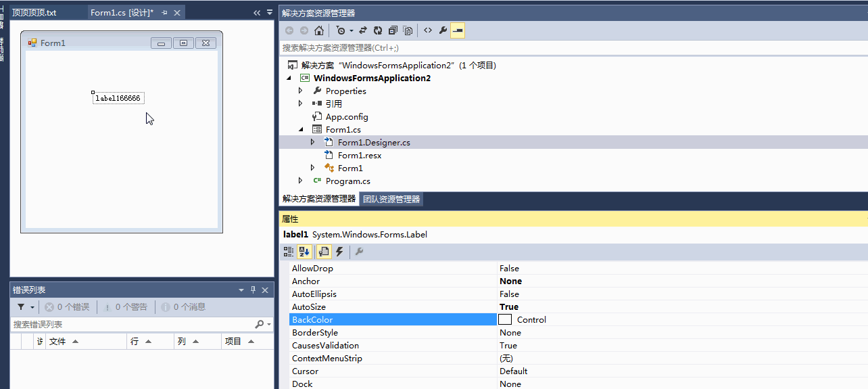This screenshot has width=868, height=389.
Task: Show Properties page icon in Properties panel
Action: click(324, 252)
